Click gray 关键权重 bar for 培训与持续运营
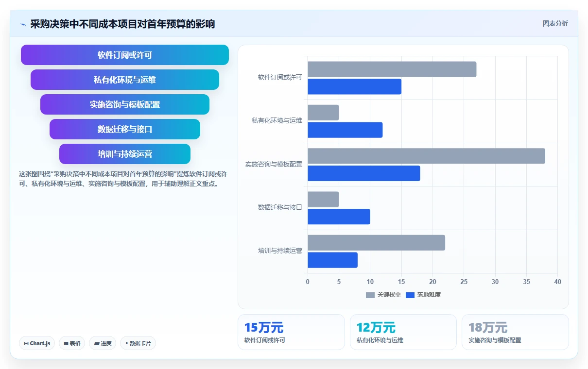Viewport: 588px width, 369px height. (x=376, y=243)
